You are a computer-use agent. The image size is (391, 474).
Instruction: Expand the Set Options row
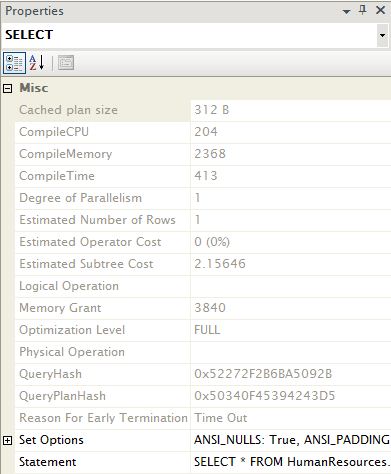click(7, 440)
